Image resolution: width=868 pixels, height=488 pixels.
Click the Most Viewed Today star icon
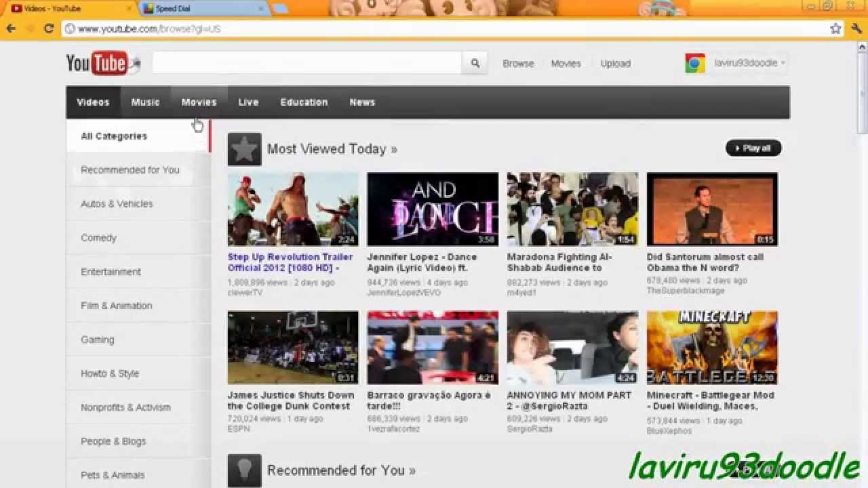pyautogui.click(x=244, y=149)
